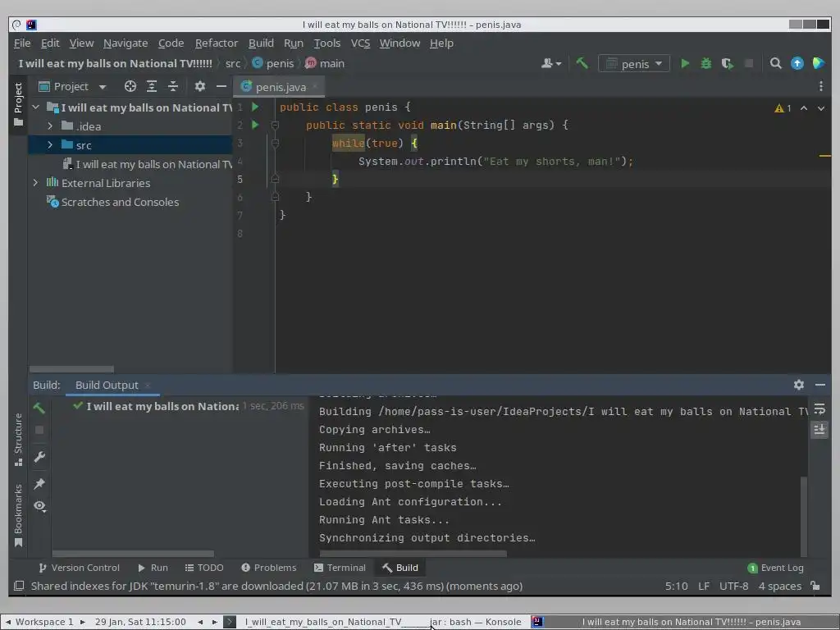Open the Event Log

(775, 568)
